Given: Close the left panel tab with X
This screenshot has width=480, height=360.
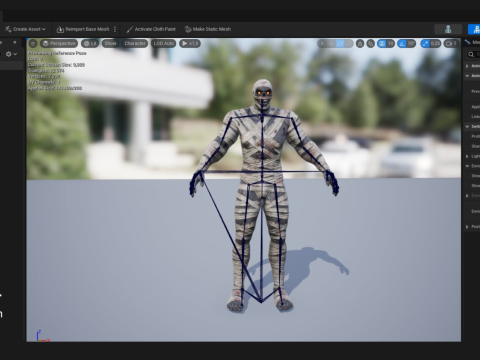Looking at the screenshot, I should click(15, 42).
